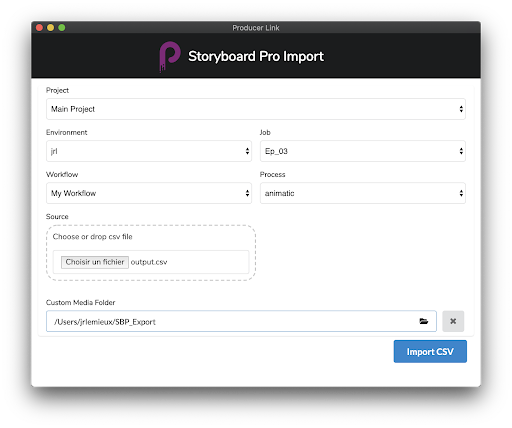The height and width of the screenshot is (428, 512).
Task: Open the Job dropdown showing Ep_03
Action: tap(363, 151)
